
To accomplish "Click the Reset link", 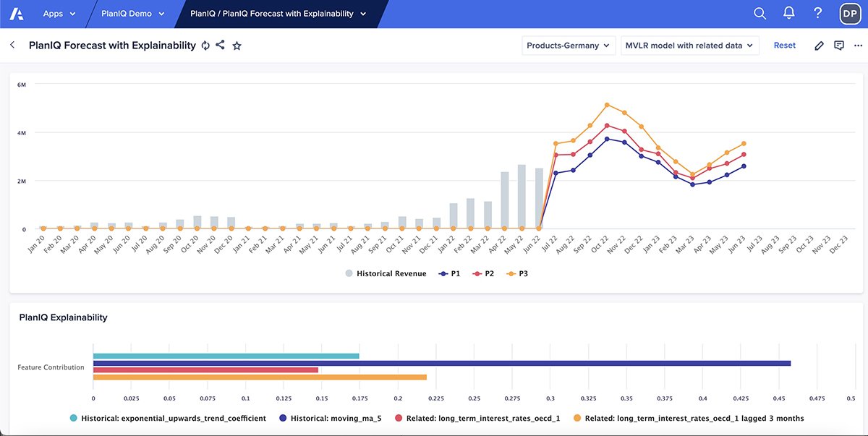I will click(x=784, y=45).
